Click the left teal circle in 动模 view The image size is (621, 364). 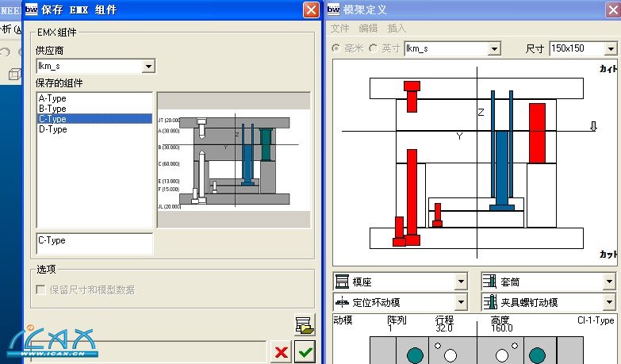[x=415, y=355]
